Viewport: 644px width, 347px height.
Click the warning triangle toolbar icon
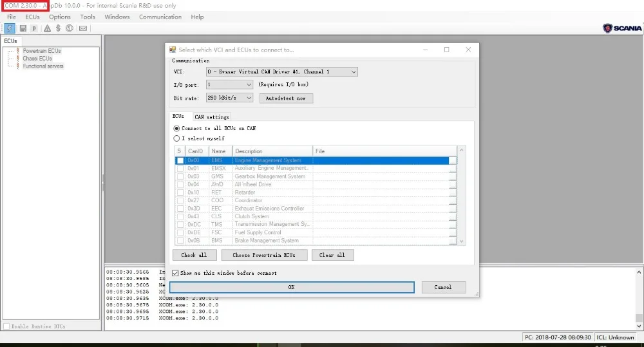47,28
